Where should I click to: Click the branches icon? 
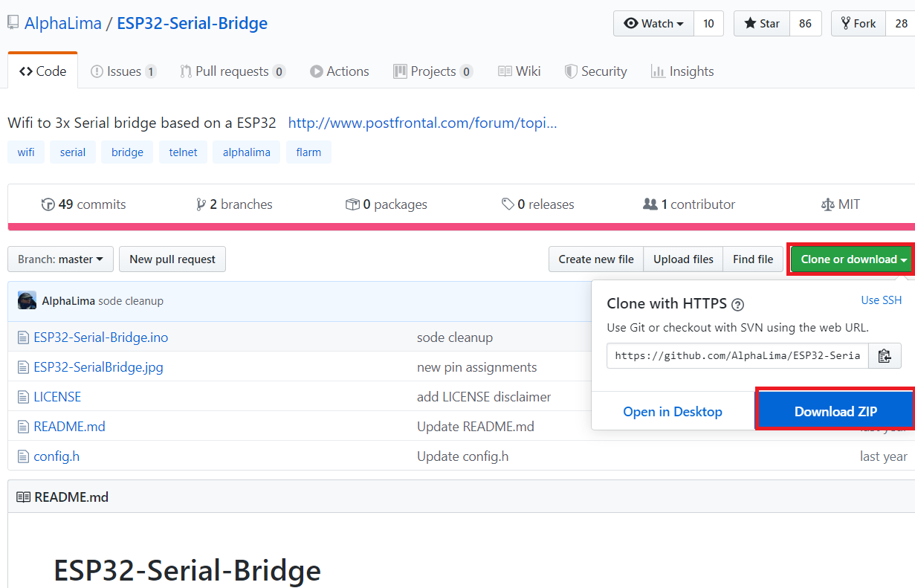pyautogui.click(x=201, y=204)
